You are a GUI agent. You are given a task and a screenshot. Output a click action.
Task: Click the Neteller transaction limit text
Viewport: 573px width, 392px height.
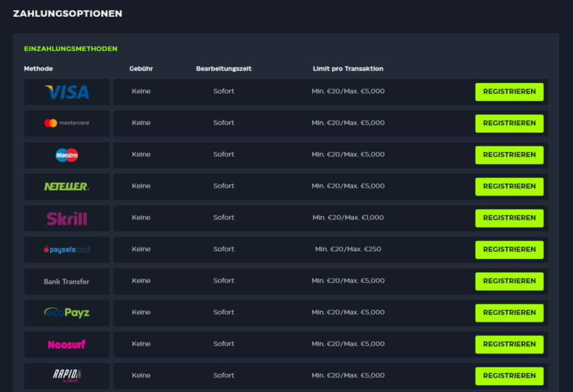pyautogui.click(x=348, y=186)
